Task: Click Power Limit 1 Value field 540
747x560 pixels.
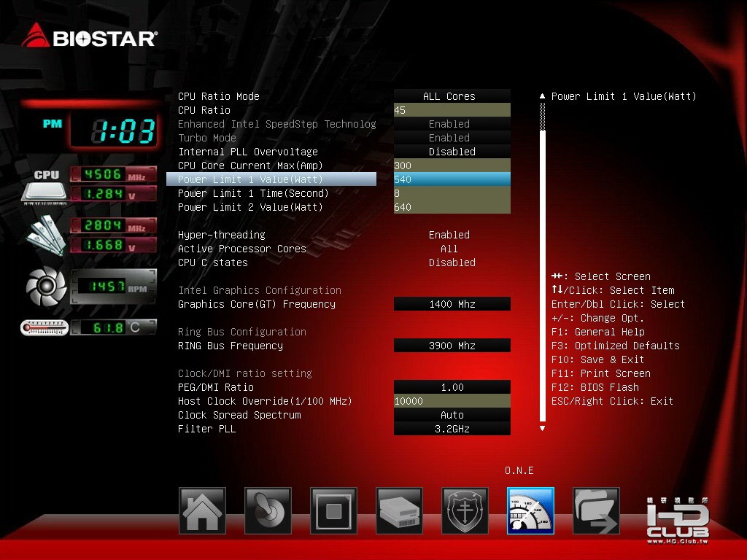Action: tap(452, 179)
